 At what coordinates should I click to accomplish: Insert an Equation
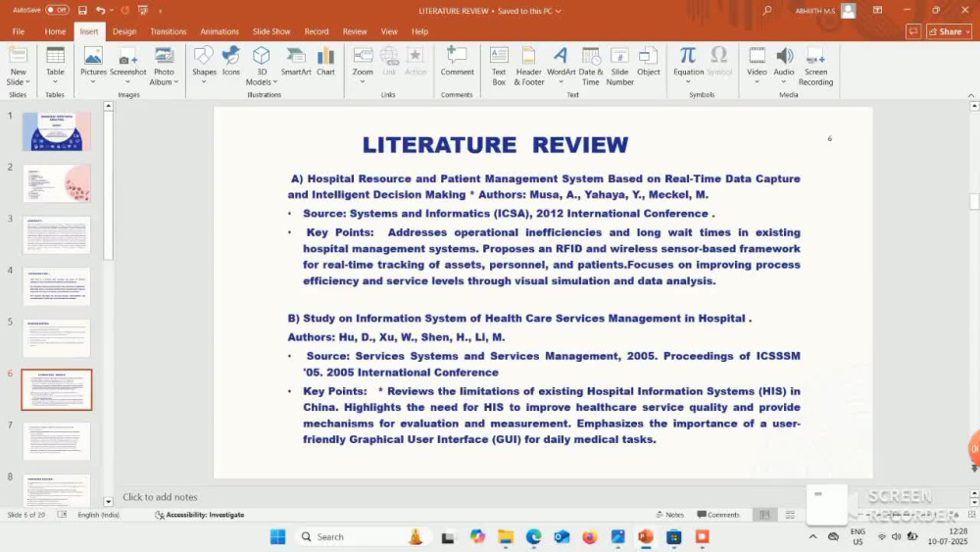pyautogui.click(x=688, y=66)
